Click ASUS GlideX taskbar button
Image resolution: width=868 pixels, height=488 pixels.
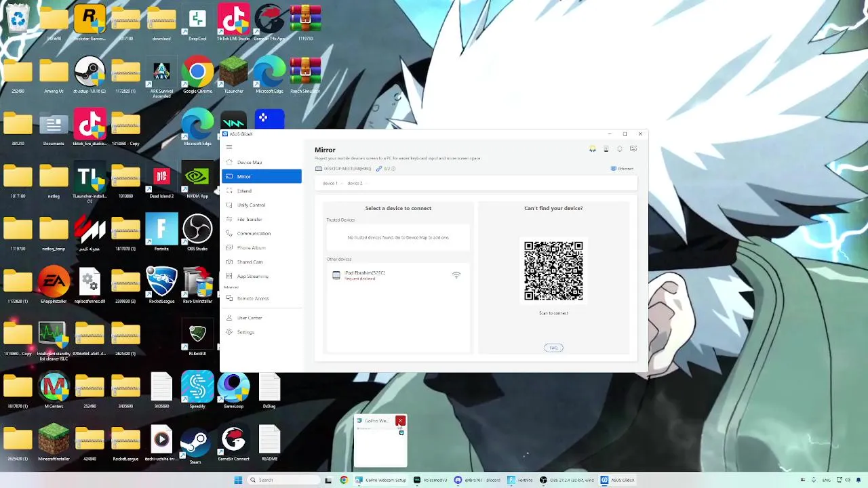tap(618, 480)
